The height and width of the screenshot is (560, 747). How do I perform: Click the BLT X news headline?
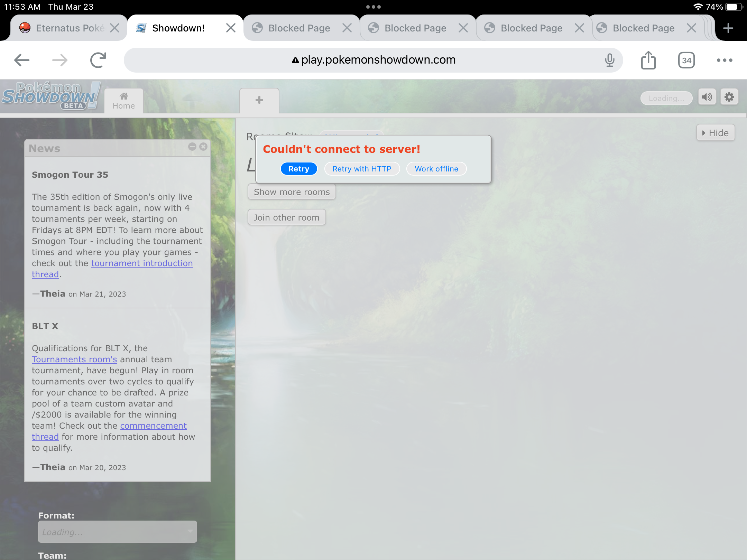(x=45, y=326)
